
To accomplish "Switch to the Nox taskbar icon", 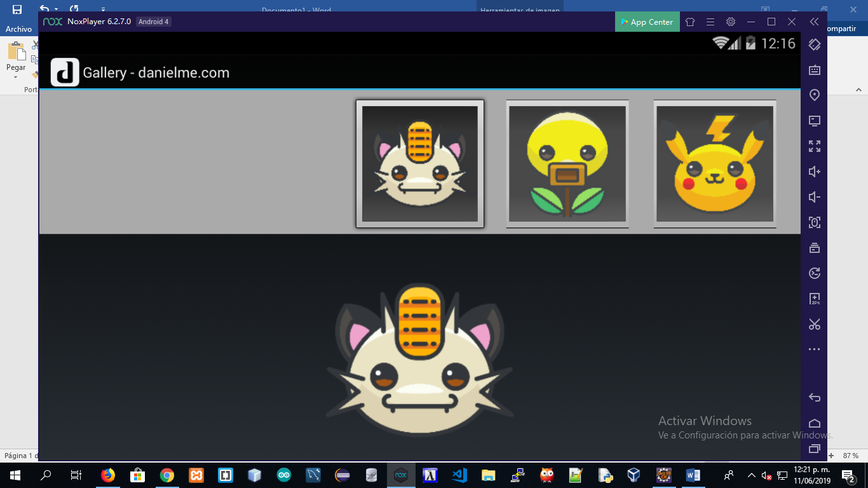I will (401, 475).
